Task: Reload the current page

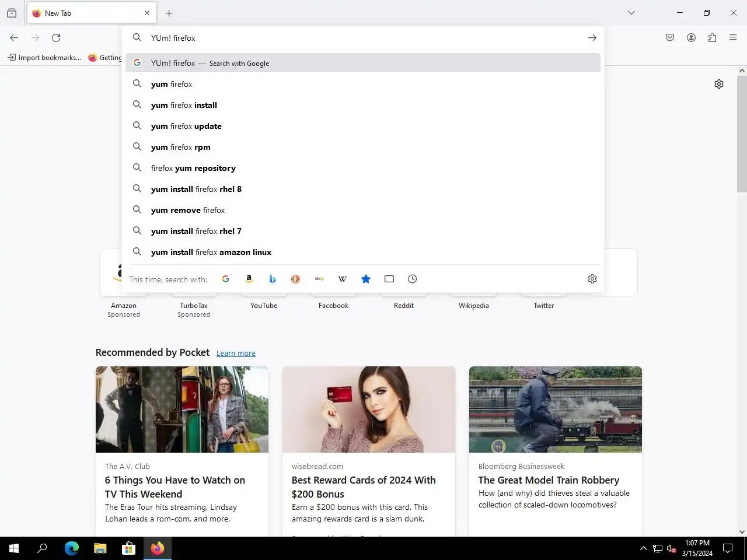Action: point(56,38)
